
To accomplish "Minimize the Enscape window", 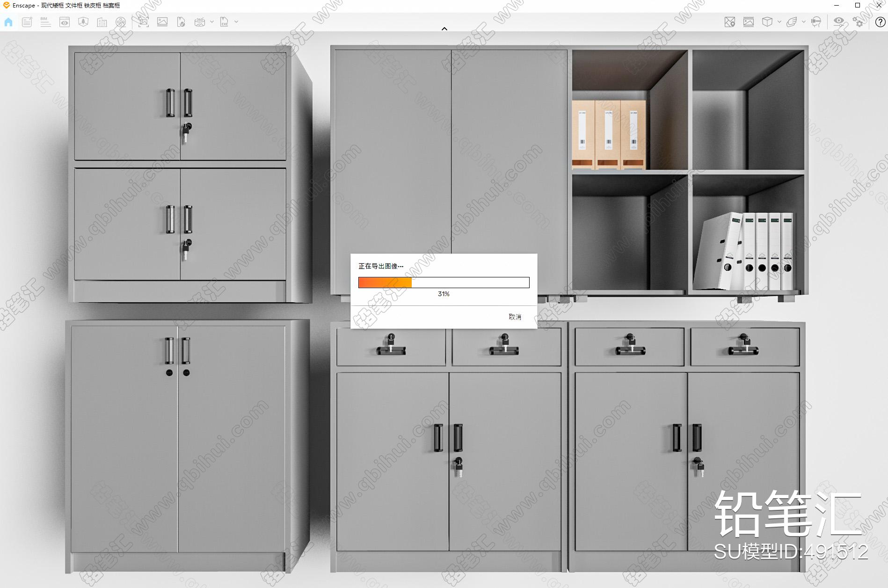I will [x=837, y=6].
